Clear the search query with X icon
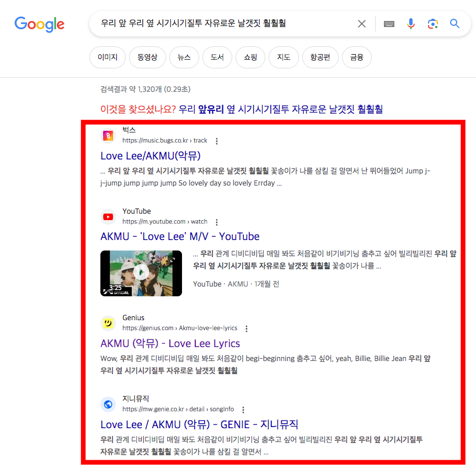Viewport: 476px width, 469px height. tap(362, 24)
